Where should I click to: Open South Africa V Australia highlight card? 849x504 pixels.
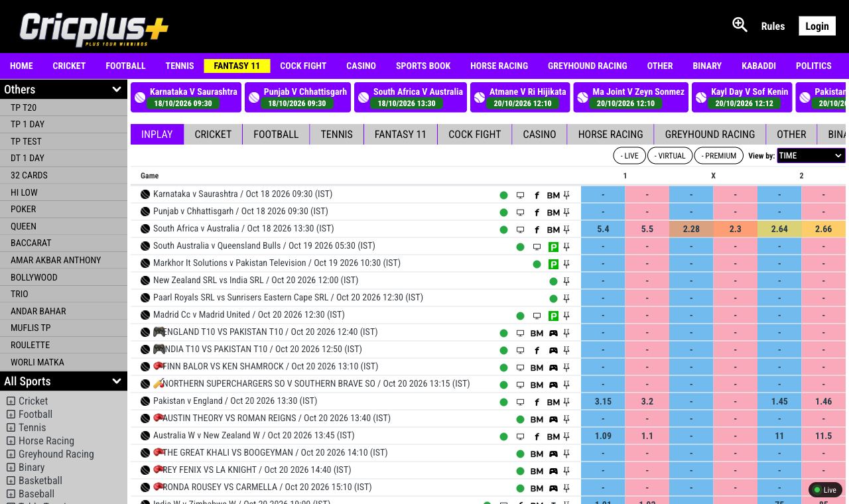click(x=411, y=97)
